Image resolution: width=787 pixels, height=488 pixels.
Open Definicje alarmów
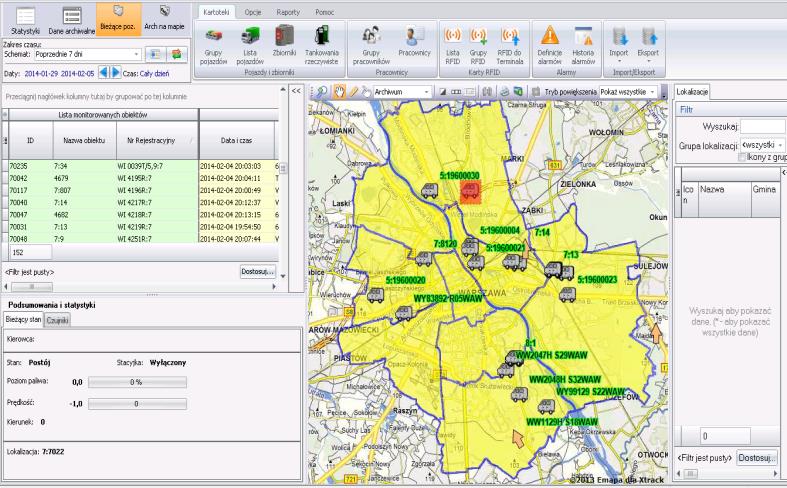550,46
